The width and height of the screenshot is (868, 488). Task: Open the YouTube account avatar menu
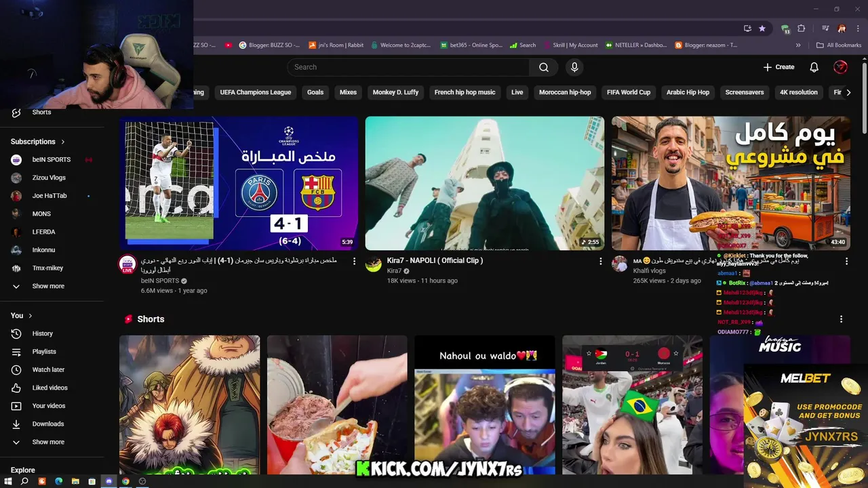[x=840, y=67]
